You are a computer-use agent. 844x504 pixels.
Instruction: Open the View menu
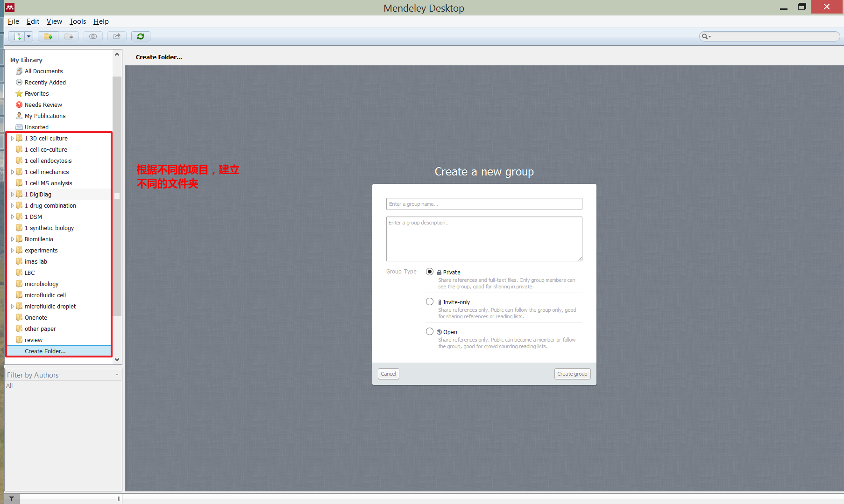tap(54, 21)
